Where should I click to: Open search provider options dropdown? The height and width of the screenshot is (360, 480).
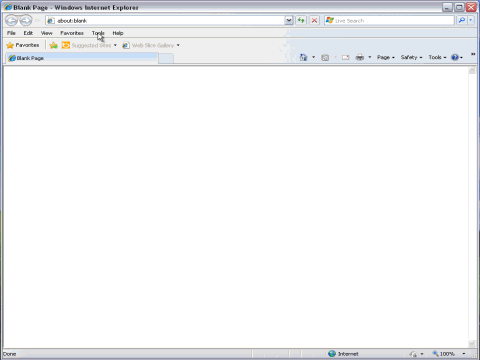pyautogui.click(x=471, y=21)
